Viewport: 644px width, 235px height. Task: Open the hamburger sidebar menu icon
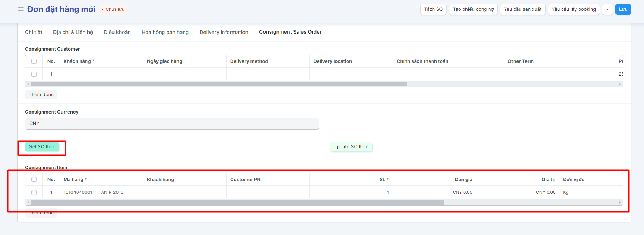21,9
